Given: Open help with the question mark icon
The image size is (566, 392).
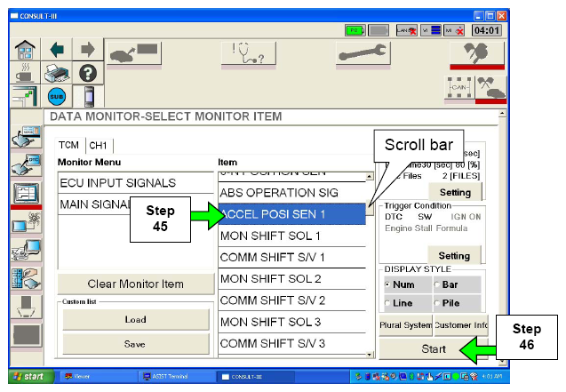Looking at the screenshot, I should (88, 73).
